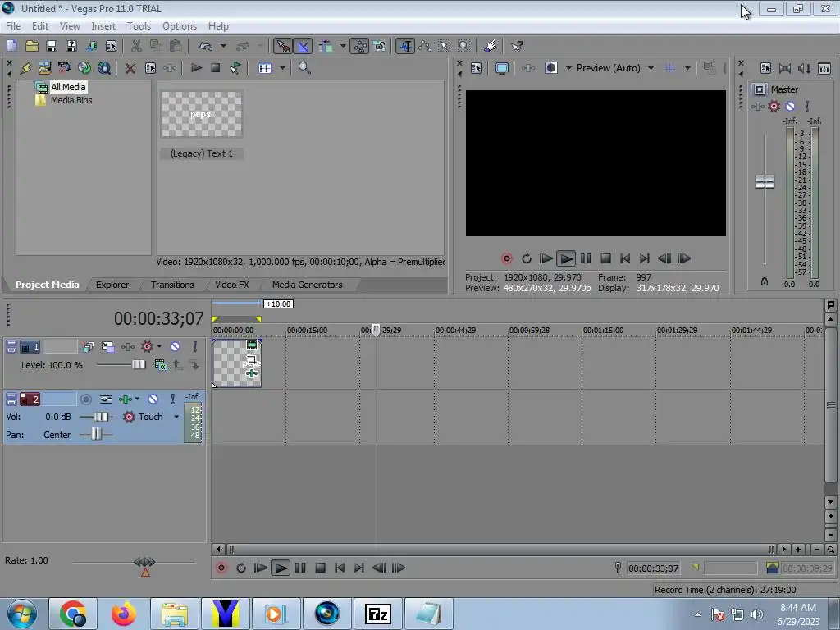Launch Firefox from the taskbar
Screen dimensions: 840x630
pyautogui.click(x=123, y=614)
